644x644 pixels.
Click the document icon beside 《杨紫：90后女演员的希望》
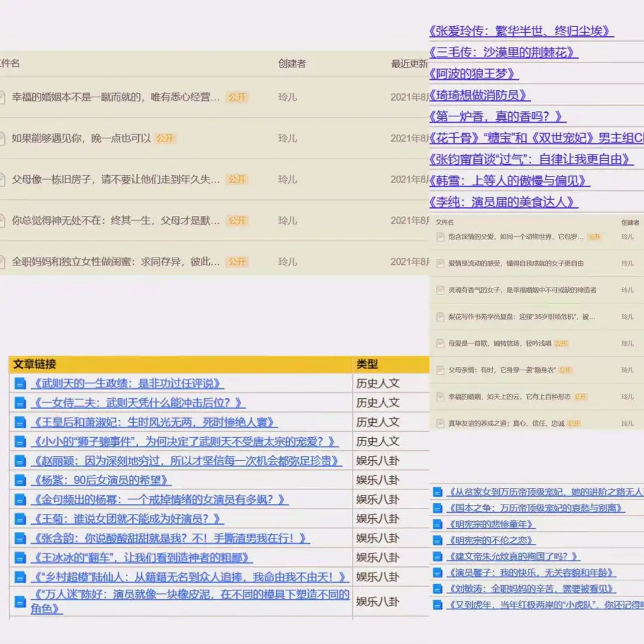point(20,480)
